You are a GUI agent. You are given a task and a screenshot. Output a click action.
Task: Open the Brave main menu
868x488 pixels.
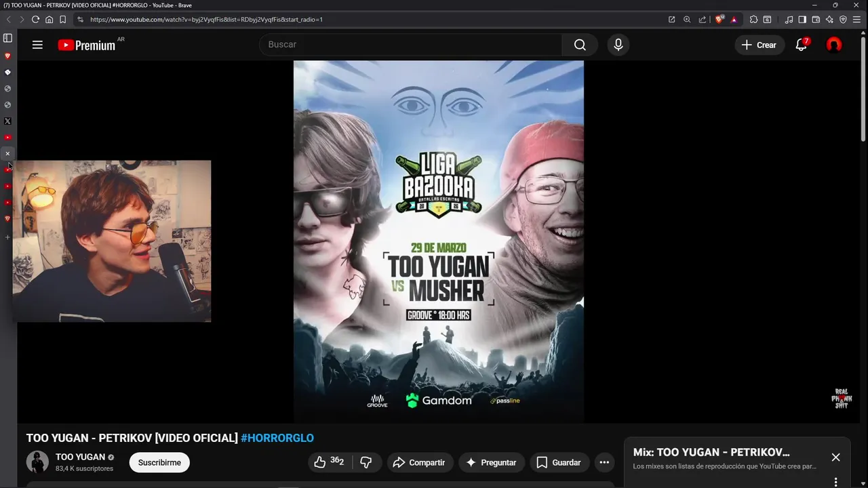856,20
